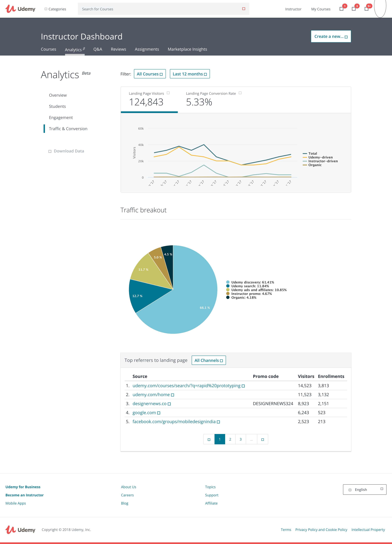Viewport: 392px width, 544px height.
Task: Go to page 3 of referrers
Action: [241, 439]
